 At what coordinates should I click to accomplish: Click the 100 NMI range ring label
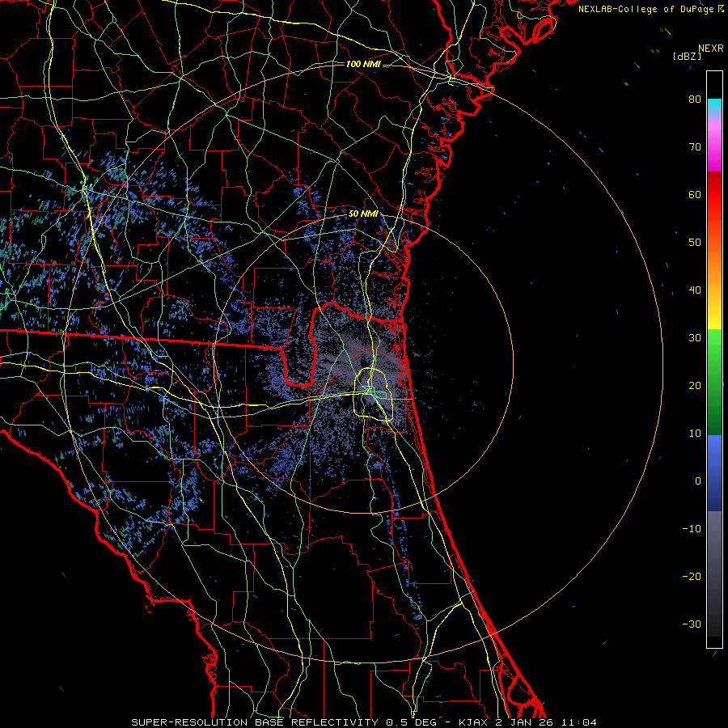point(363,64)
